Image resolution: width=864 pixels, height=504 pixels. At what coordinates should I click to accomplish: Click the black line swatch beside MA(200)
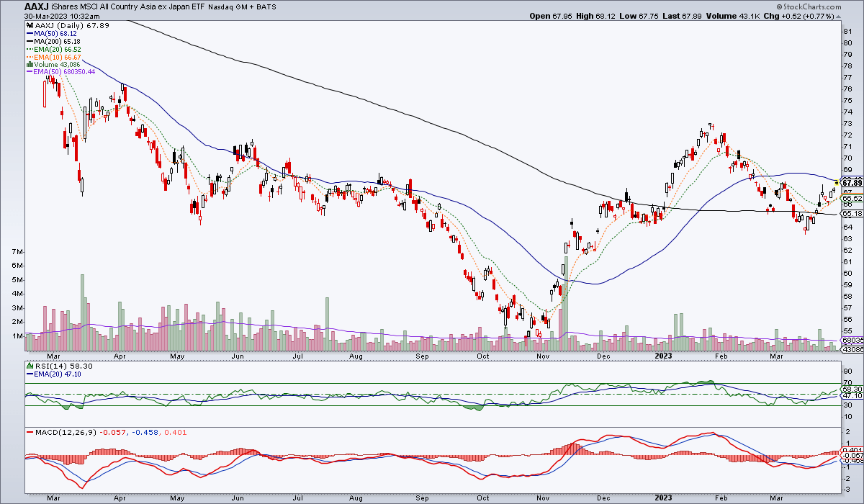30,41
